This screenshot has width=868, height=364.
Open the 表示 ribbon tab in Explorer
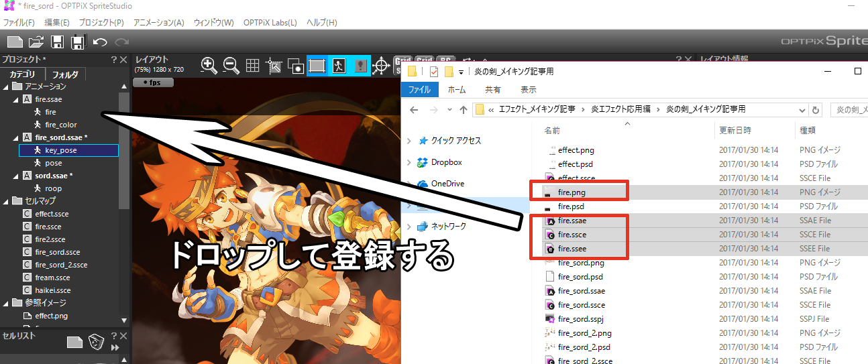(x=528, y=90)
